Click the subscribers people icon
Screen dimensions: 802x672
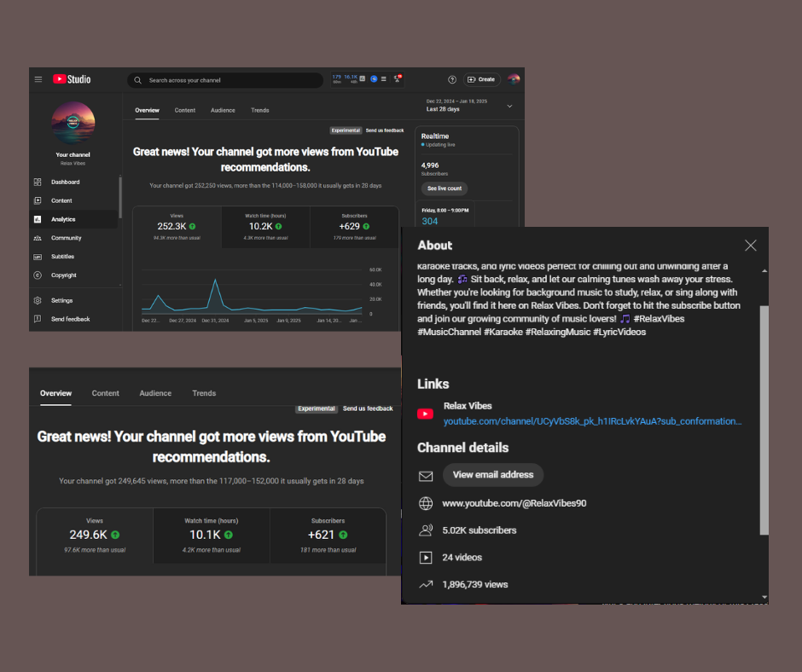coord(426,530)
